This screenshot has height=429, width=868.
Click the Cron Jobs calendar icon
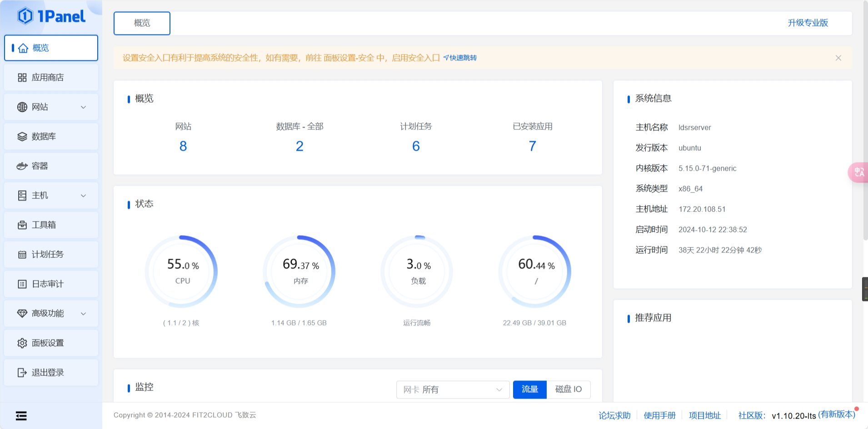pos(22,255)
